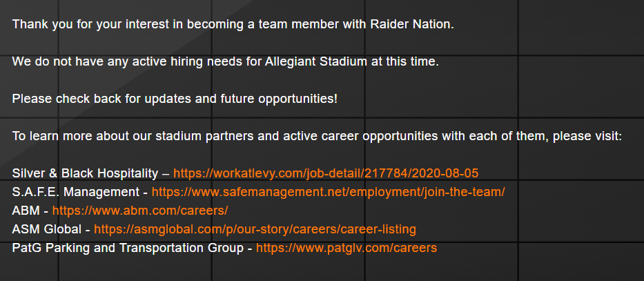Screen dimensions: 644x281
Task: Follow the patglv.com careers link
Action: 346,247
